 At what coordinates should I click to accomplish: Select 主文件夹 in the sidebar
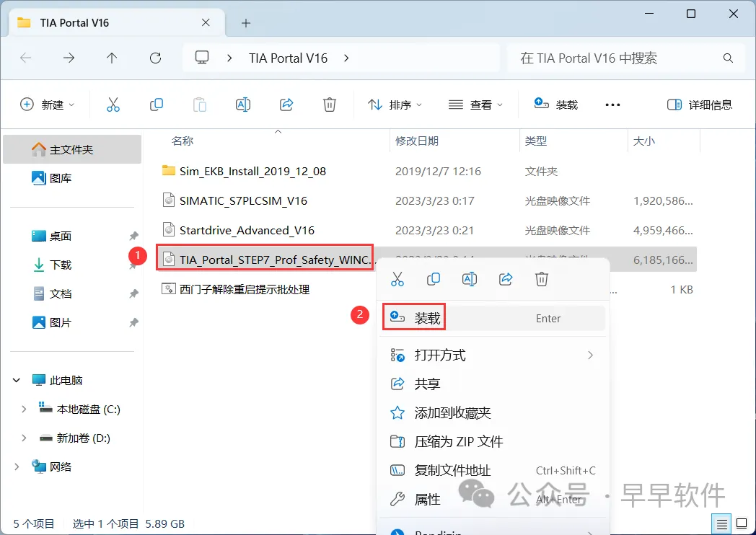tap(72, 149)
